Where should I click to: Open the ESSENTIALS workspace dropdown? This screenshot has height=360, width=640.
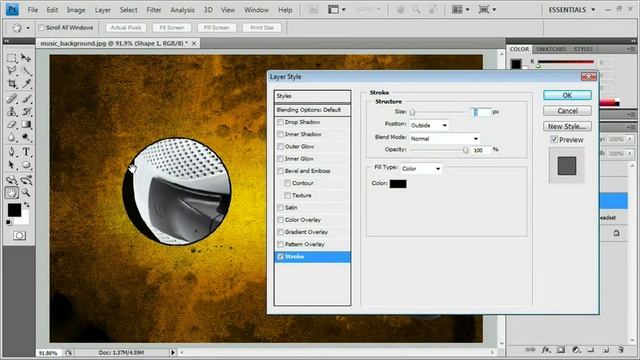coord(571,10)
